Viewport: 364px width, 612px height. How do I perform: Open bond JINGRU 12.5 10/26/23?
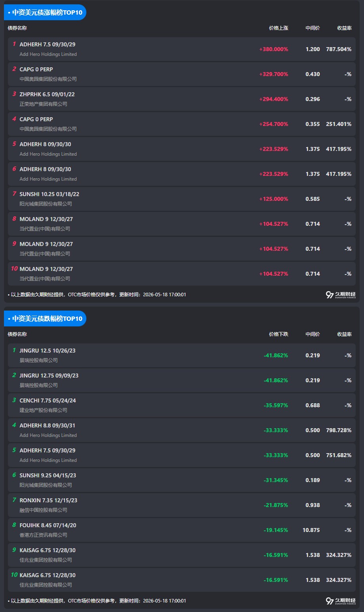(48, 351)
